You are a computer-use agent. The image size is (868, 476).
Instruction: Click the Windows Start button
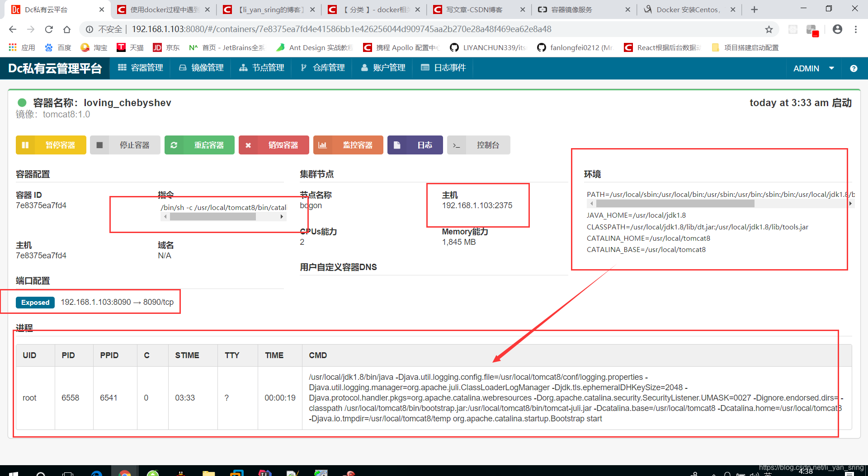14,473
